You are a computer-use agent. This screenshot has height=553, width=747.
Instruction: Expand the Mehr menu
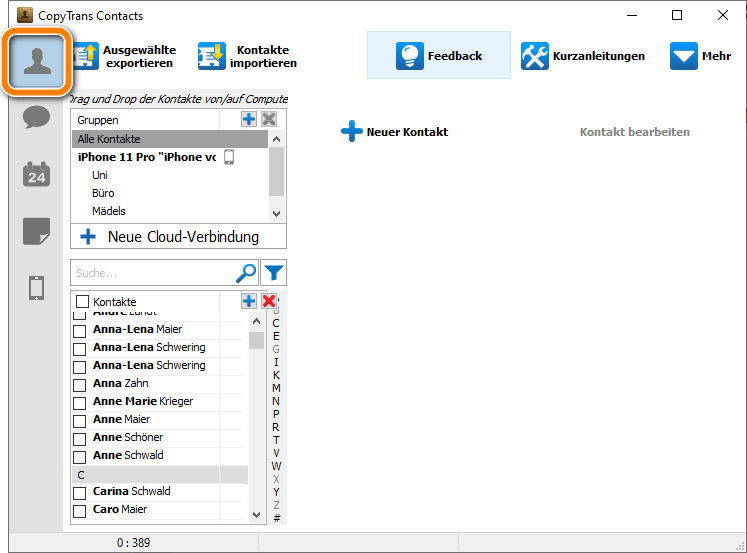coord(700,56)
